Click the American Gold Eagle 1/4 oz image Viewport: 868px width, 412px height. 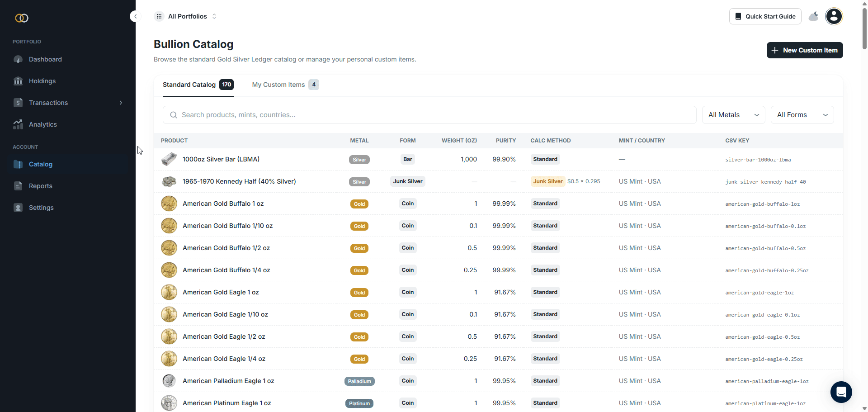coord(169,359)
